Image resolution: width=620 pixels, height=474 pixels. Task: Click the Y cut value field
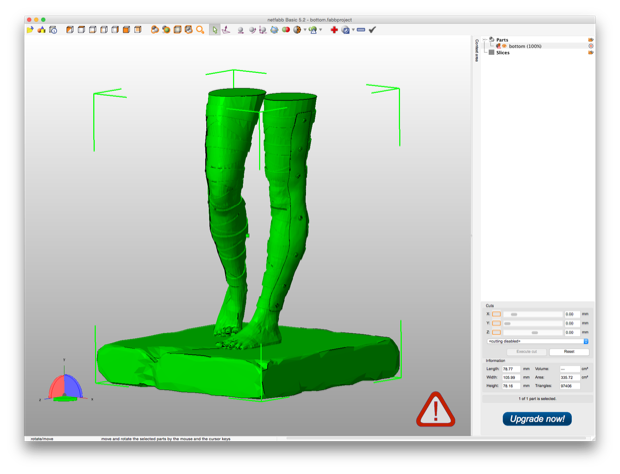[572, 323]
